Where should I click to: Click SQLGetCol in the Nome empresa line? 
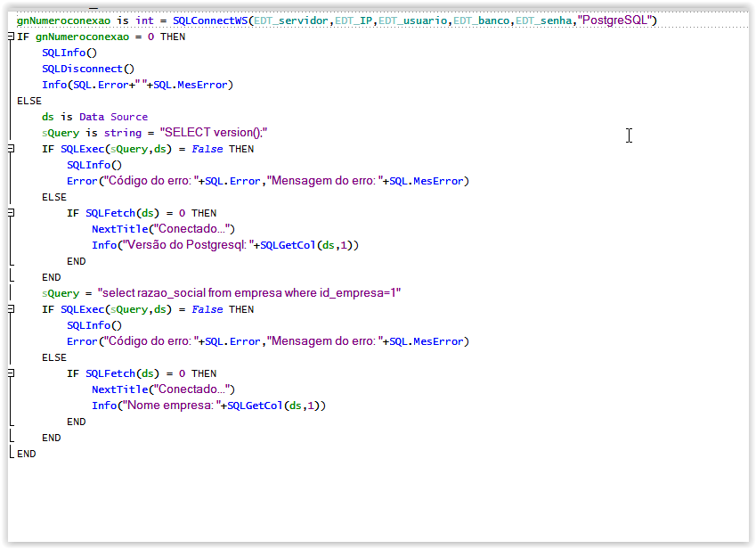[x=255, y=406]
